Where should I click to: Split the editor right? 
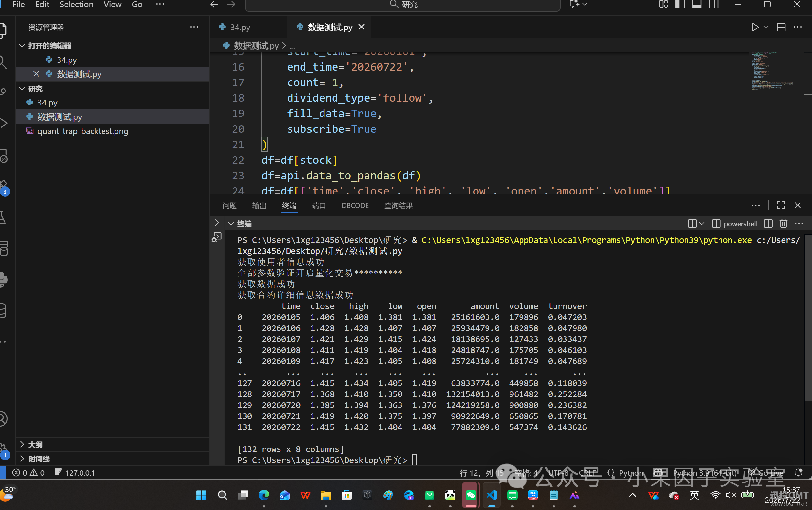781,27
